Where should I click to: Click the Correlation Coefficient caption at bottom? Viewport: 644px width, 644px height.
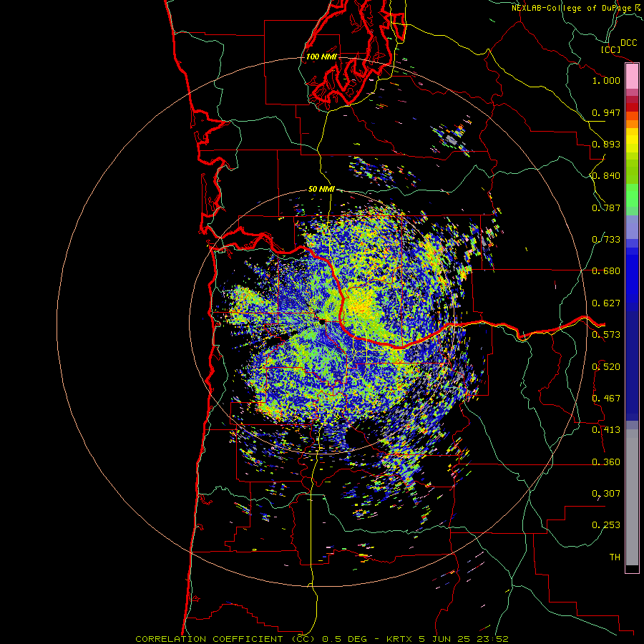(x=322, y=639)
